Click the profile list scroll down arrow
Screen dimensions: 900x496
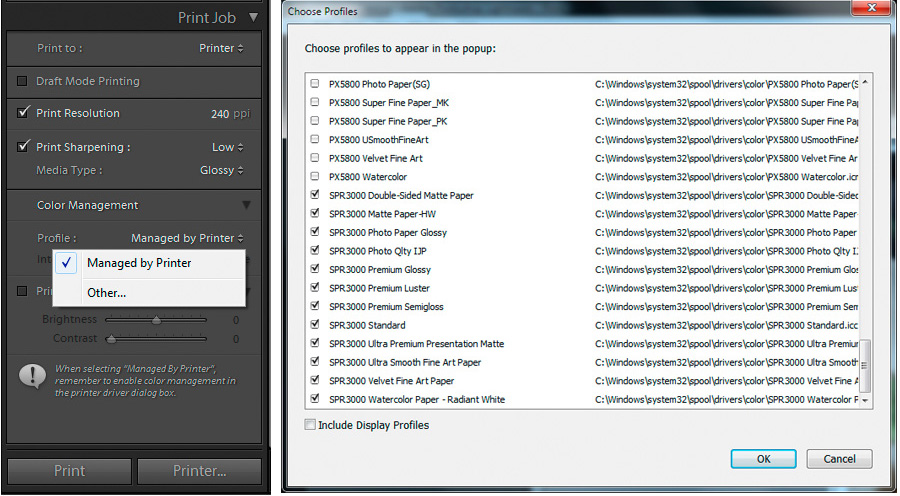(865, 400)
